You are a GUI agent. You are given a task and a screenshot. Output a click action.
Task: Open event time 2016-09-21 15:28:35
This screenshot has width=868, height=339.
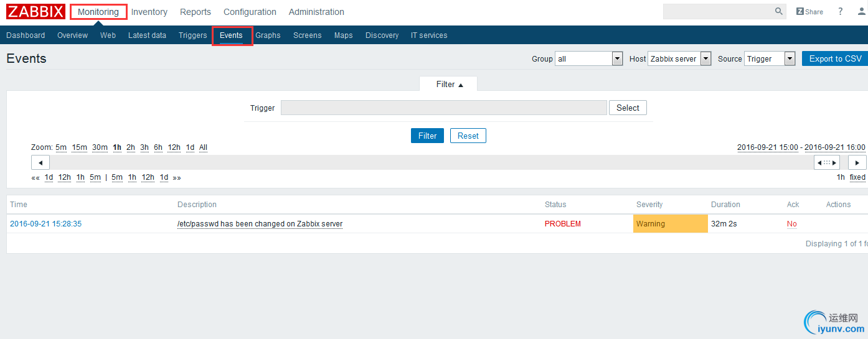45,224
